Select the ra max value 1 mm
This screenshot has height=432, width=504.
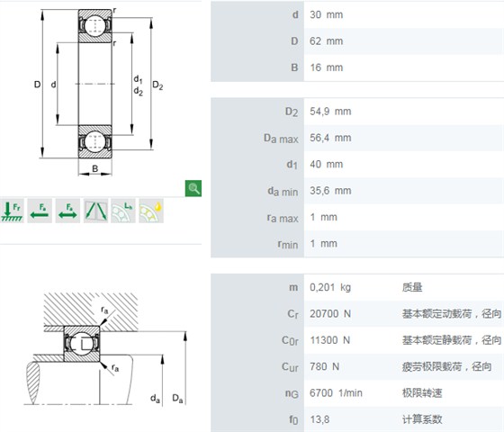tap(324, 217)
